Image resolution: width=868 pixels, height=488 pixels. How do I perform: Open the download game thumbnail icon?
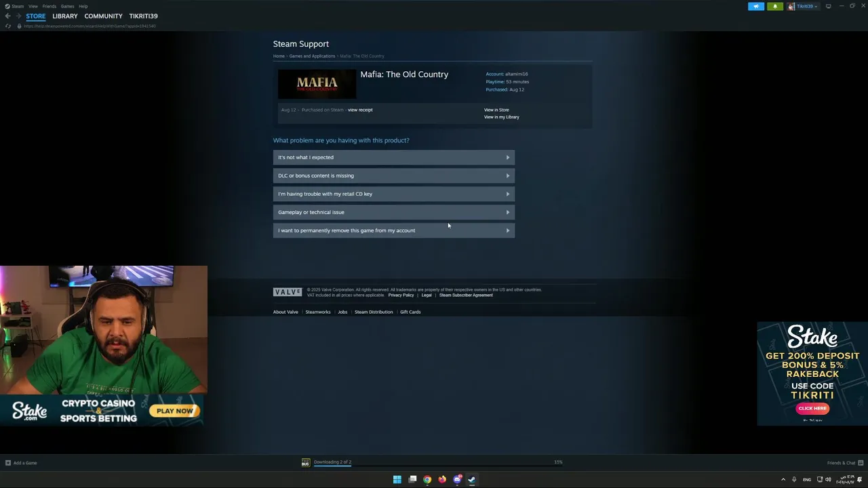(x=306, y=462)
